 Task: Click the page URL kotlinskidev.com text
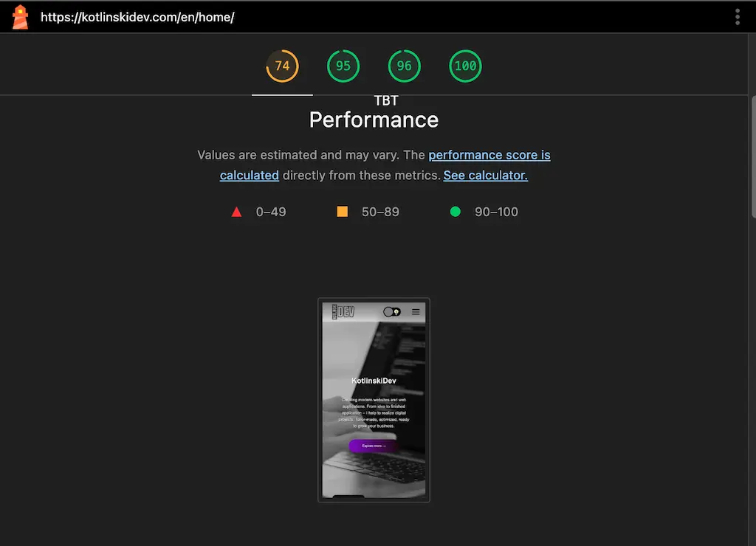137,18
